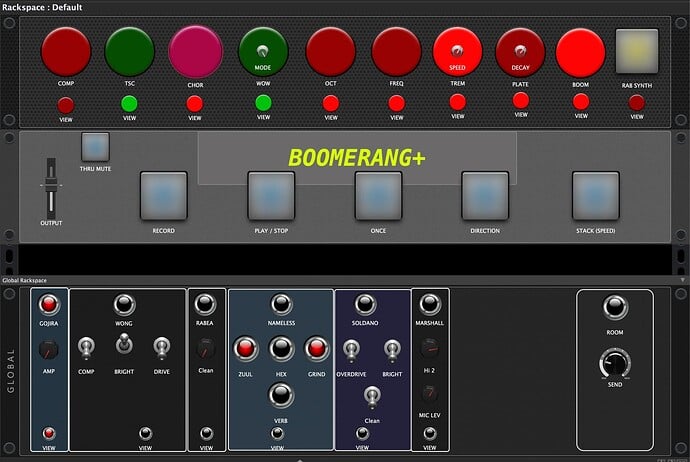Image resolution: width=690 pixels, height=462 pixels.
Task: Flip the SOLDANO Clean switch
Action: 372,398
